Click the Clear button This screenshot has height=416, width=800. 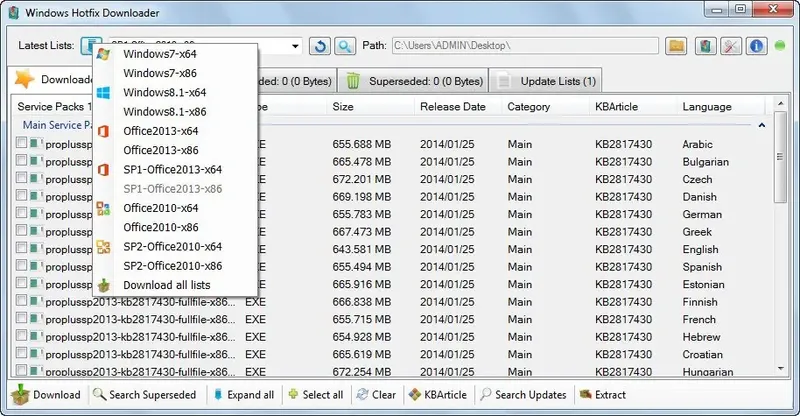(377, 395)
